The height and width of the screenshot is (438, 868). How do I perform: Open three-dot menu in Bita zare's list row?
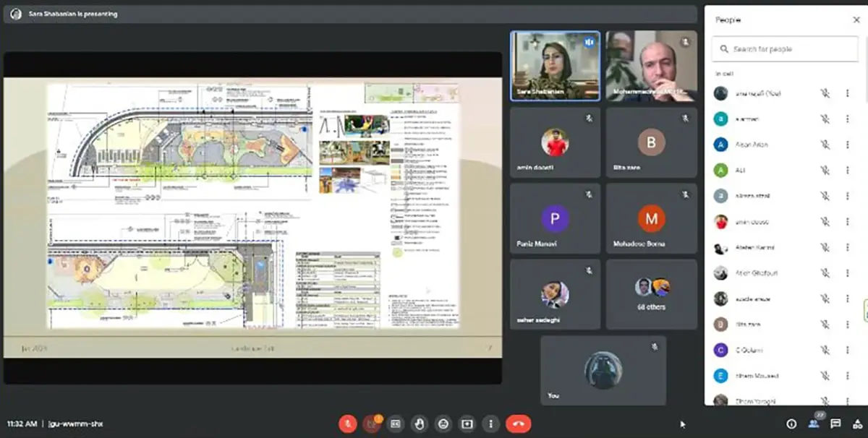[847, 325]
